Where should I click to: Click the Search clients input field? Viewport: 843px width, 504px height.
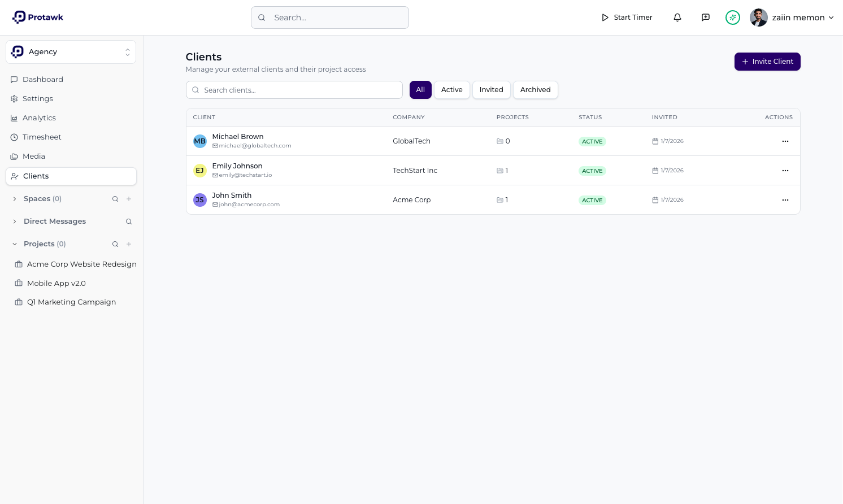click(x=294, y=90)
